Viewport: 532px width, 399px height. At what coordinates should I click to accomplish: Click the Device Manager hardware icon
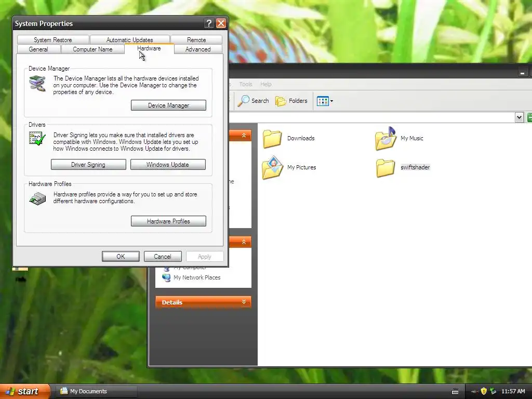[37, 83]
